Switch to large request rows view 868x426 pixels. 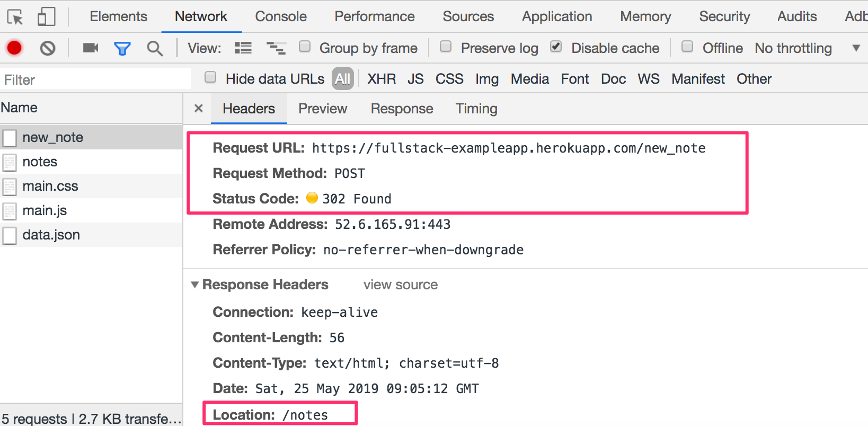[243, 48]
